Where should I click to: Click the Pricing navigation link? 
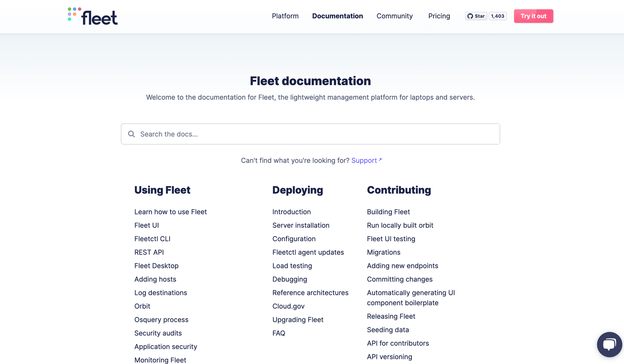(x=439, y=16)
